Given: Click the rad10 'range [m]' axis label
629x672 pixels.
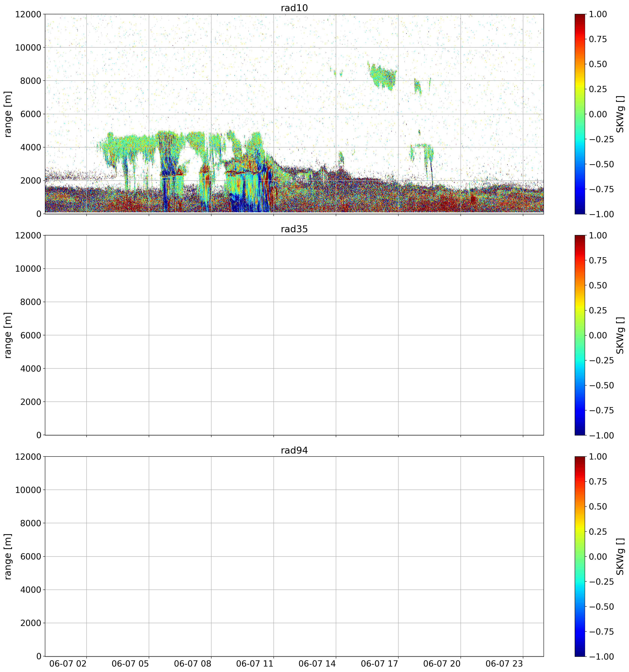Looking at the screenshot, I should coord(8,114).
